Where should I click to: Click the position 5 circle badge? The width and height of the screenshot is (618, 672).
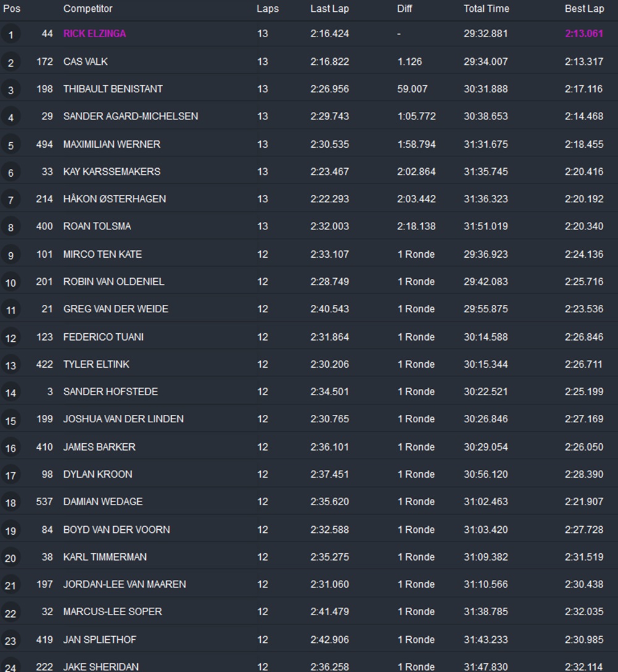(11, 145)
